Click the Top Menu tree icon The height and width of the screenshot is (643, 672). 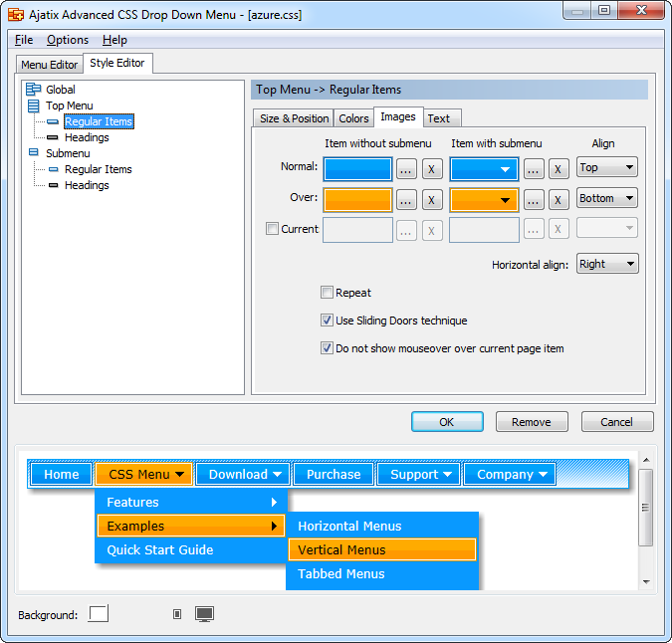click(33, 106)
